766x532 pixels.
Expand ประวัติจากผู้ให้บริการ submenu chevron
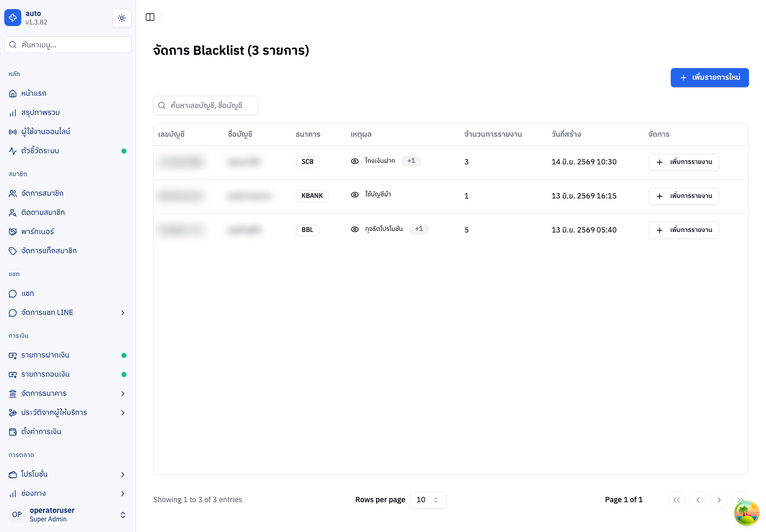123,412
